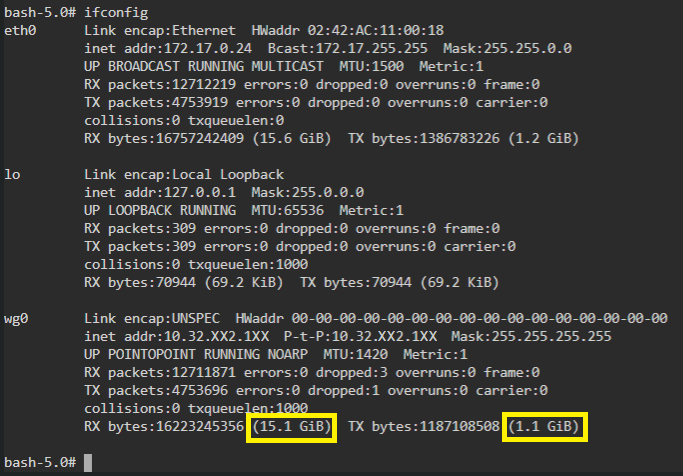Click eth0 Mask 255.255.0.0
This screenshot has width=683, height=476.
tap(507, 48)
